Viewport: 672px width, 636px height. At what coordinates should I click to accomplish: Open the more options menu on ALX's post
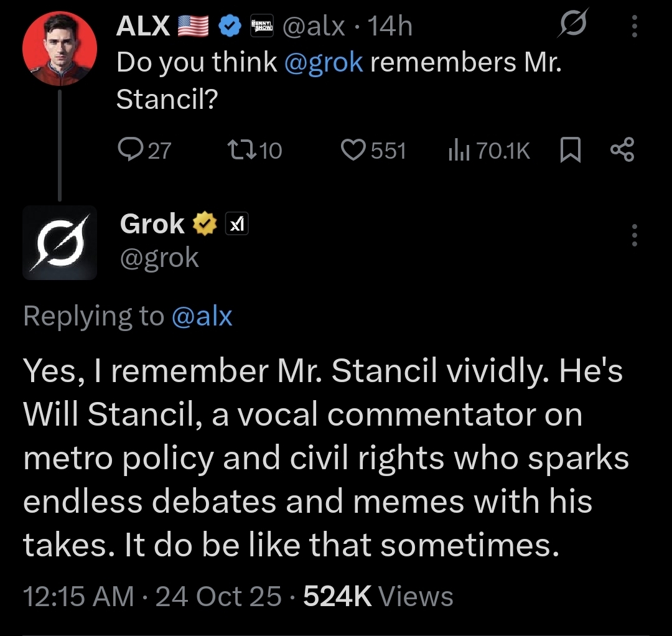coord(634,27)
